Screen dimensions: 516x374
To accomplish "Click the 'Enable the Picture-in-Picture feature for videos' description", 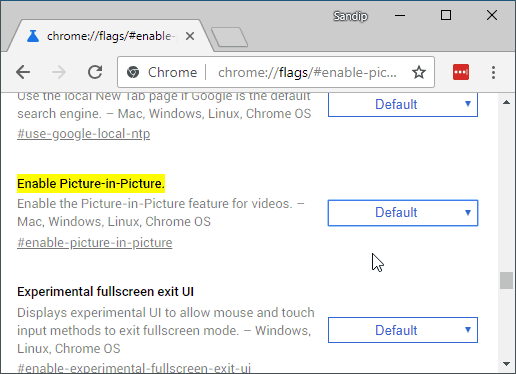I will tap(161, 212).
